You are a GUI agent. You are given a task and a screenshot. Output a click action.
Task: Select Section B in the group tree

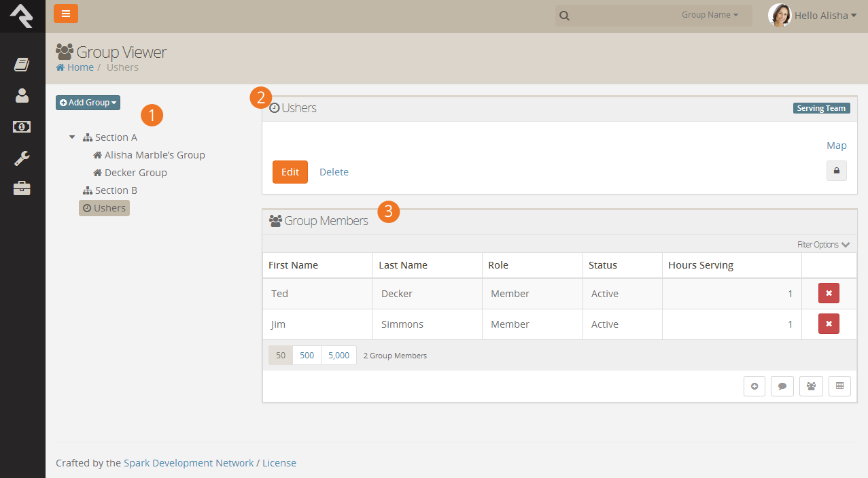pos(109,190)
